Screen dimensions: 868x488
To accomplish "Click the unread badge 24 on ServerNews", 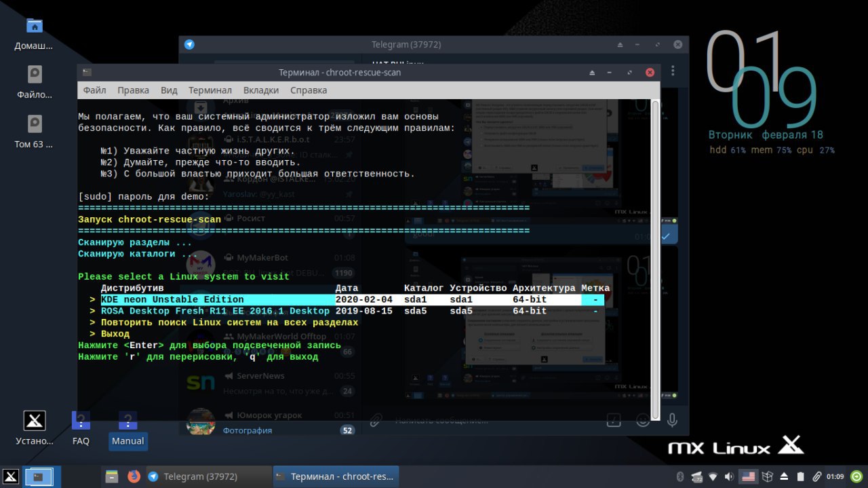I will point(347,391).
